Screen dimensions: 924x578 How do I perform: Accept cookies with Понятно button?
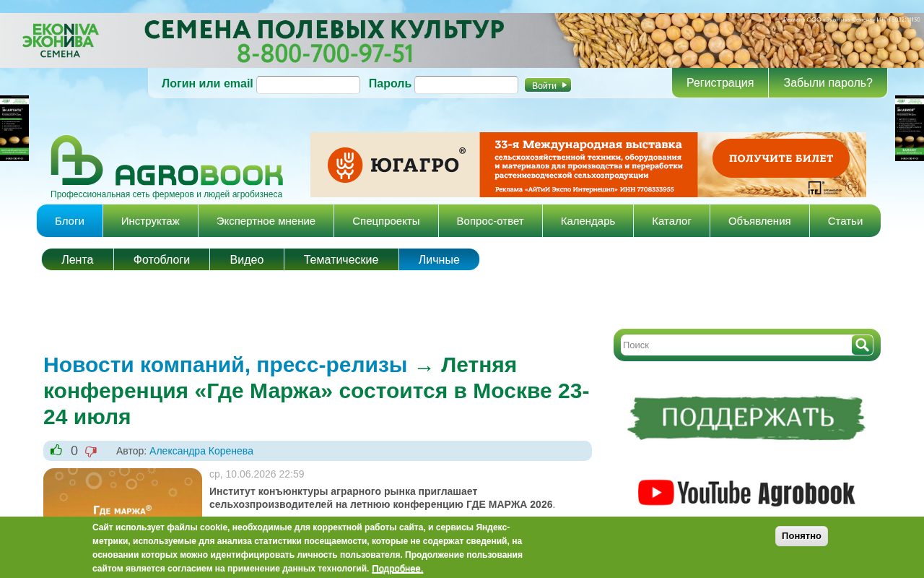[801, 536]
